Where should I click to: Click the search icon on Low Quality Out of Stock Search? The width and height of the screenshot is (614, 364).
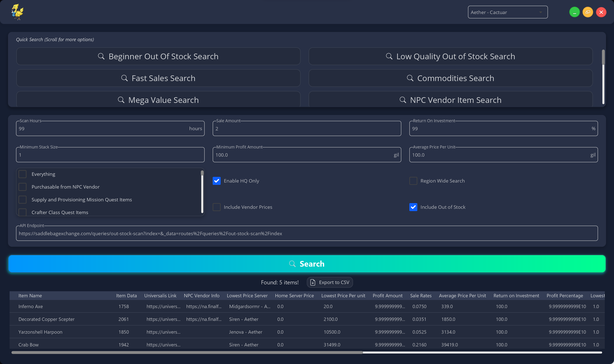pos(389,56)
